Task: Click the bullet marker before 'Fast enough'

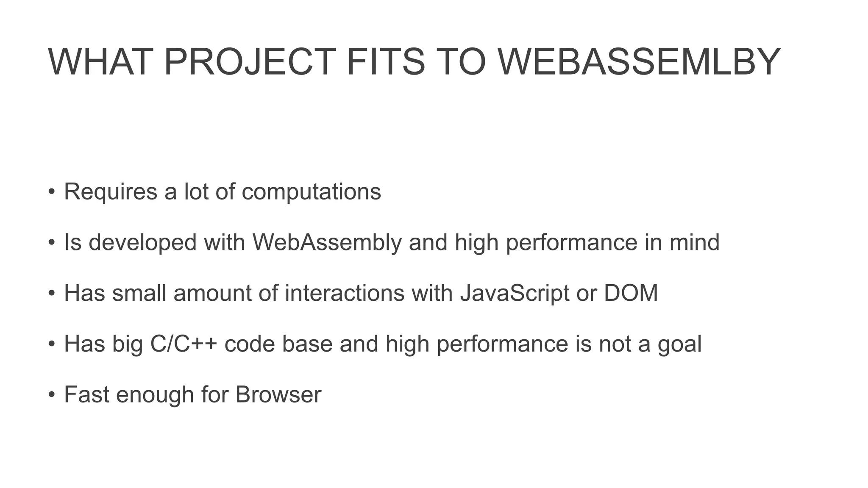Action: pyautogui.click(x=52, y=394)
